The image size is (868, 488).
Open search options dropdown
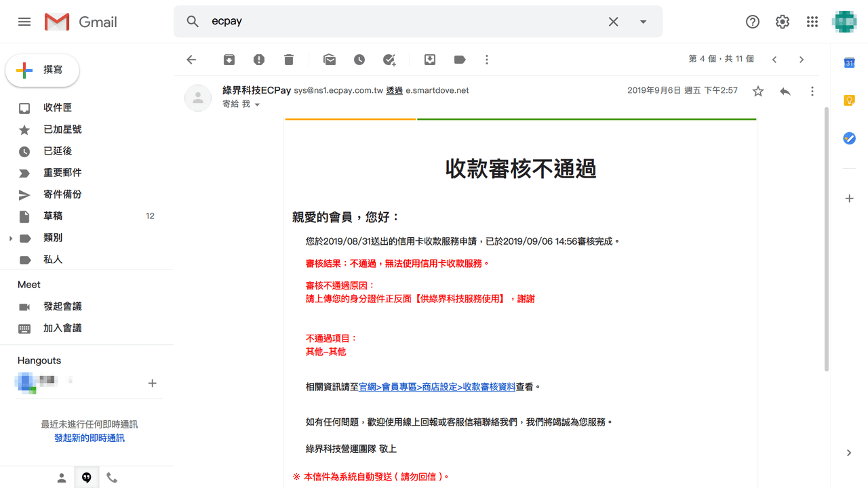coord(642,21)
